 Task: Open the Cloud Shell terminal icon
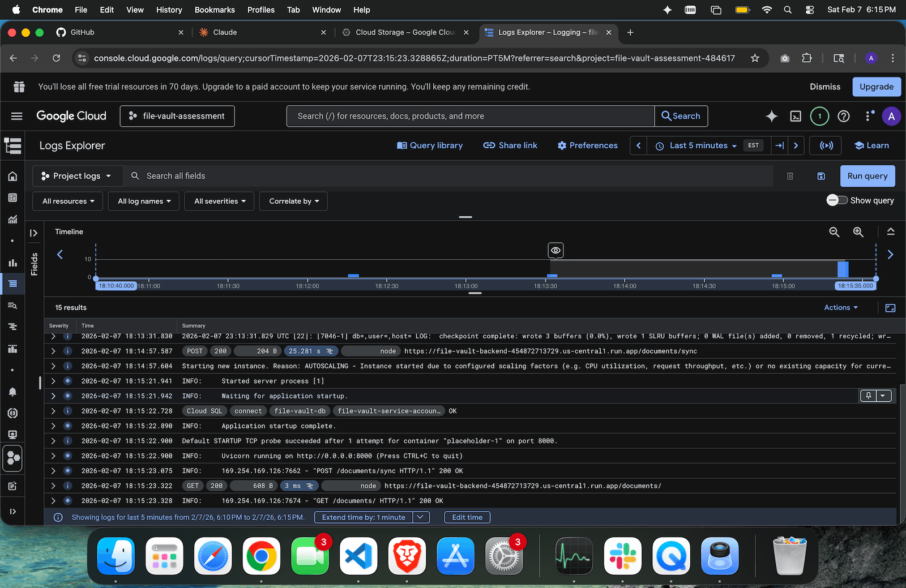[796, 116]
